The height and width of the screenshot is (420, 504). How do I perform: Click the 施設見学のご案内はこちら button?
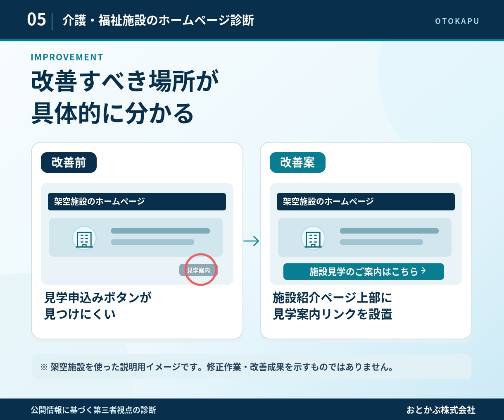click(x=364, y=272)
